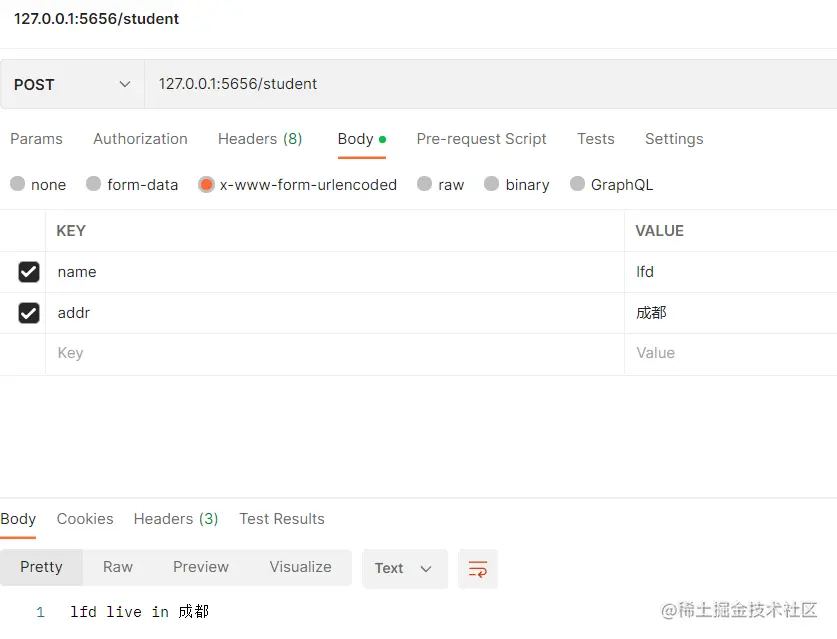Click the empty Value placeholder field
837x639 pixels.
click(731, 353)
